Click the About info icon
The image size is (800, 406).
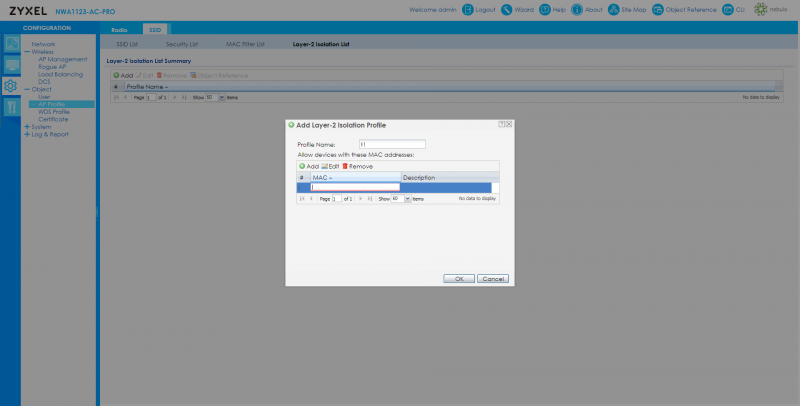(577, 10)
